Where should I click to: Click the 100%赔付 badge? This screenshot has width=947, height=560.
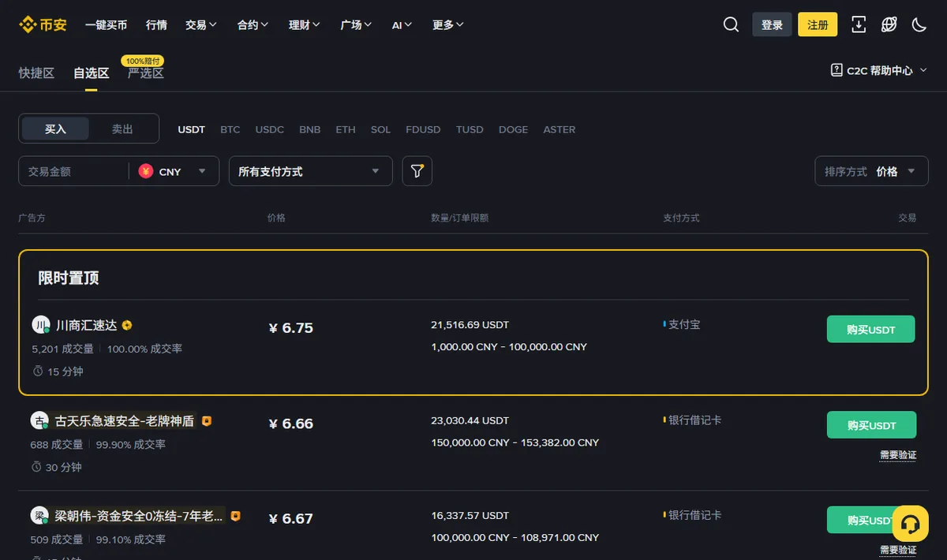click(x=143, y=61)
